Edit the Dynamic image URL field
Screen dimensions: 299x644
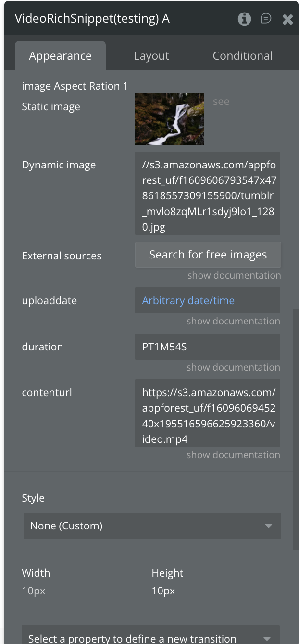coord(208,193)
